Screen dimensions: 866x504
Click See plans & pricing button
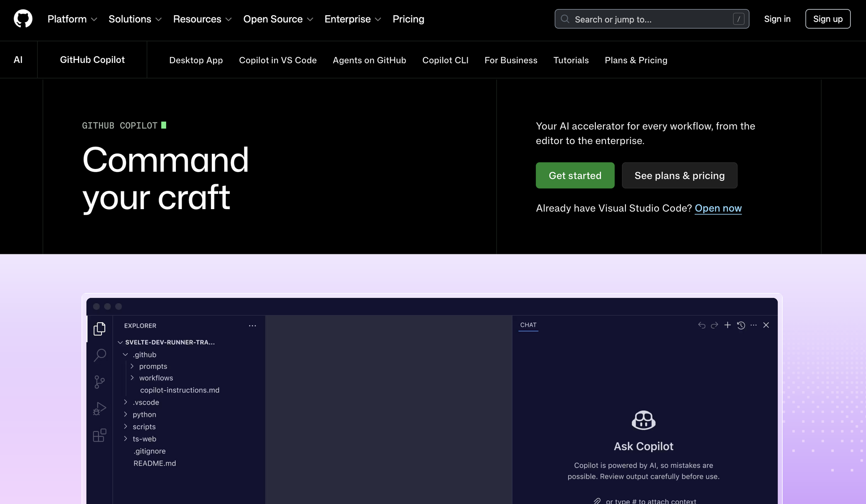[680, 175]
